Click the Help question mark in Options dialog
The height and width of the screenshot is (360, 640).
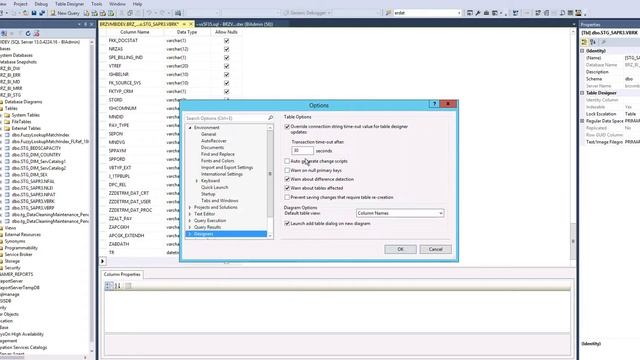(434, 104)
